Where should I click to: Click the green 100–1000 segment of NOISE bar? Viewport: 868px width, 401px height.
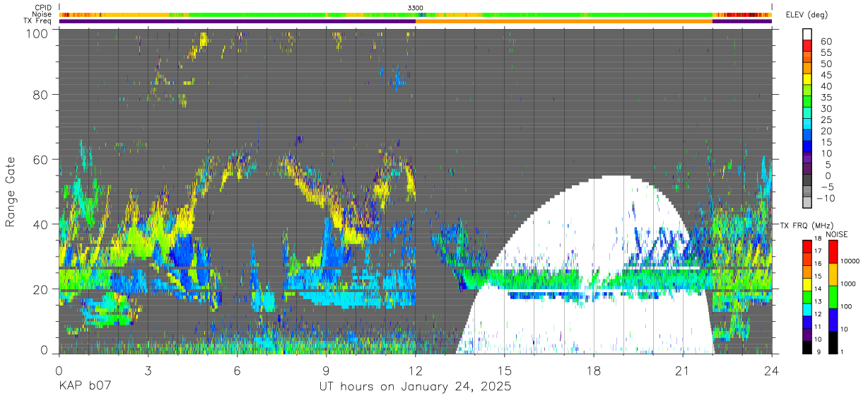pos(833,297)
